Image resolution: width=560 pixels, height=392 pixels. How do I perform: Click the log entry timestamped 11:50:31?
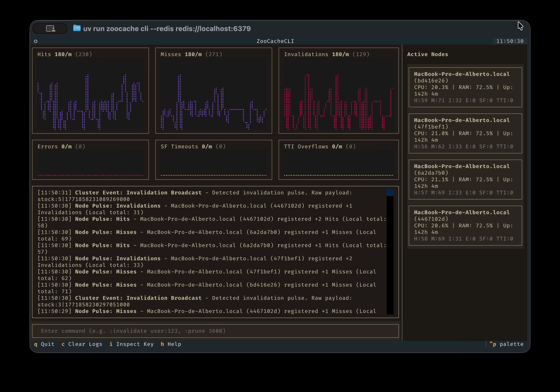195,196
